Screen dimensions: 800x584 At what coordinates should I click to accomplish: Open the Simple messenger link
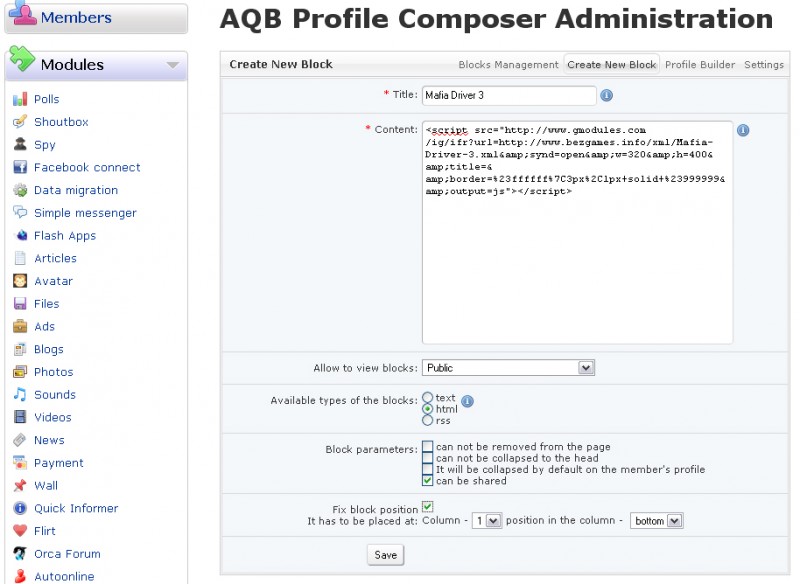(85, 213)
